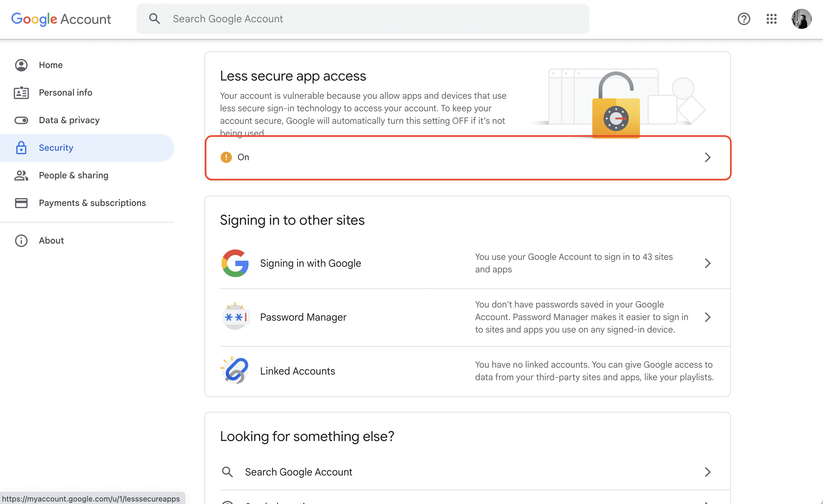The width and height of the screenshot is (823, 504).
Task: Click the Data & privacy toggle icon
Action: click(x=21, y=120)
